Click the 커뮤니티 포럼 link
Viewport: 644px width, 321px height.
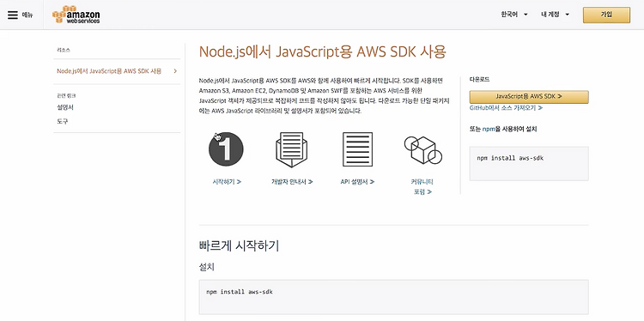pyautogui.click(x=422, y=186)
